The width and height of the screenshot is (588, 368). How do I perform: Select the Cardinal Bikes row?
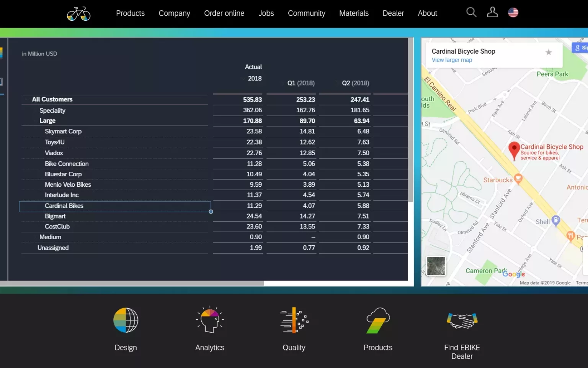coord(115,206)
